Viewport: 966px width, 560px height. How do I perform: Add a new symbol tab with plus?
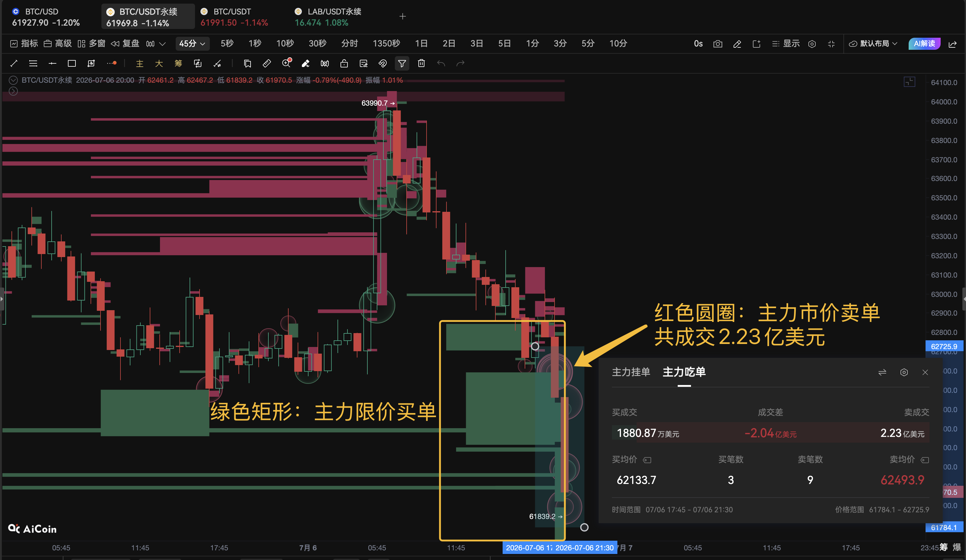tap(402, 17)
